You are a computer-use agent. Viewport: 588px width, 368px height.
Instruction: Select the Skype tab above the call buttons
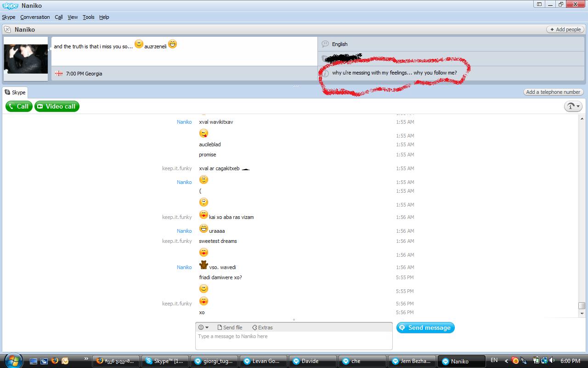coord(15,92)
